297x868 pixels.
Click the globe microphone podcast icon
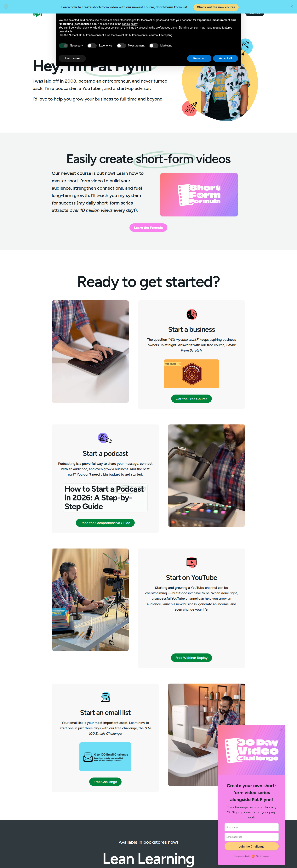pos(105,438)
